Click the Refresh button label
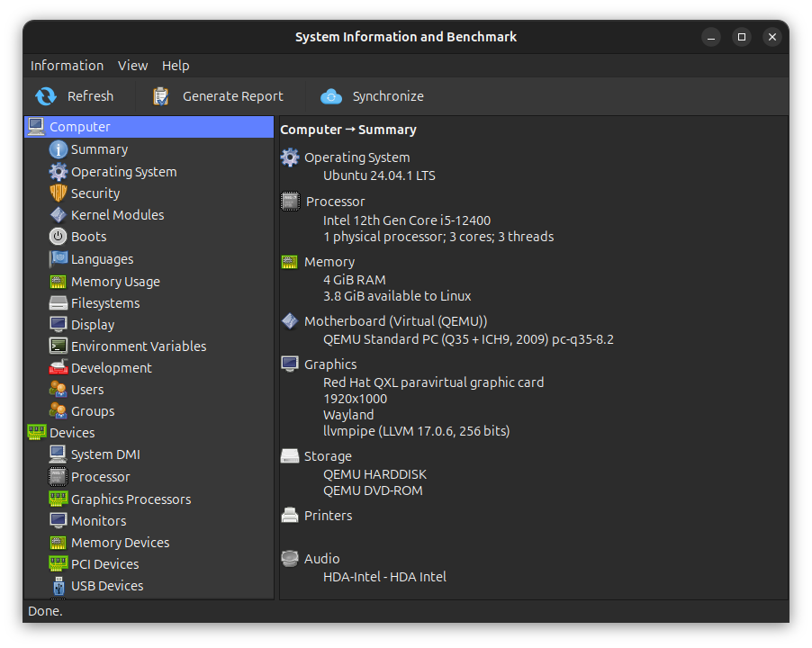812x648 pixels. point(90,96)
